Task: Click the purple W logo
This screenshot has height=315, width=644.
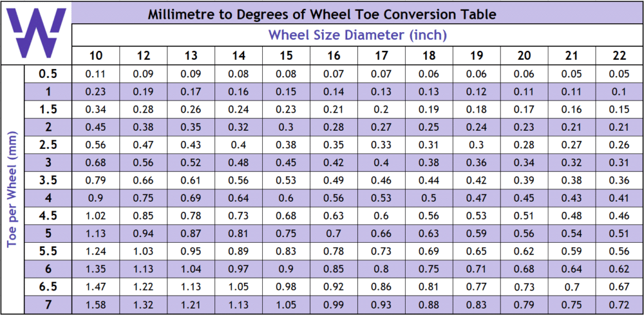Action: point(37,31)
